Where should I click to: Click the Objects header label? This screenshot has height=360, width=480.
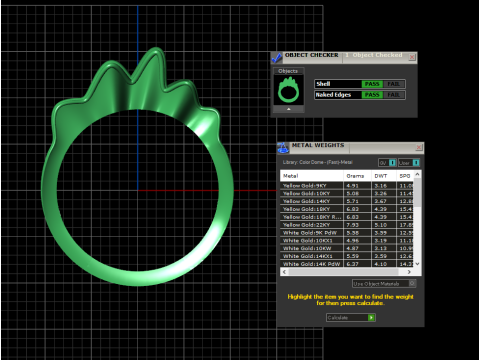[288, 71]
